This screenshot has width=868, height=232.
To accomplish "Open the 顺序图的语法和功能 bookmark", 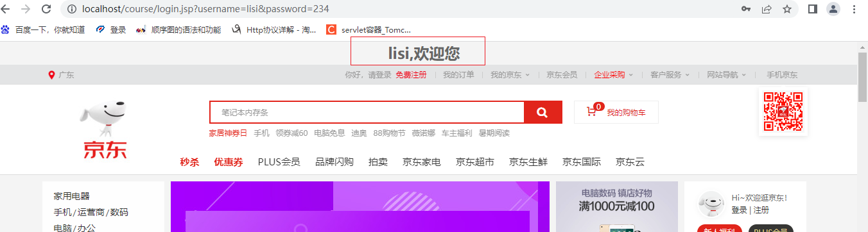I will pos(178,29).
